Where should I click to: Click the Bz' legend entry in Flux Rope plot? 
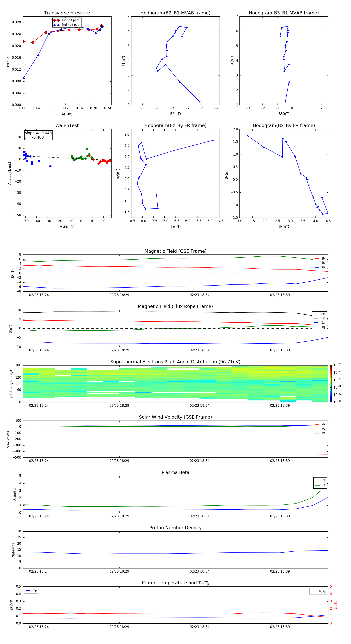[320, 323]
